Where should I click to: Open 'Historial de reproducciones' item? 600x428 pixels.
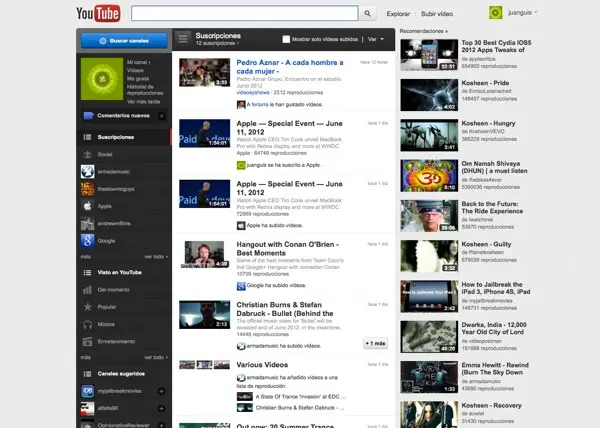tap(145, 90)
